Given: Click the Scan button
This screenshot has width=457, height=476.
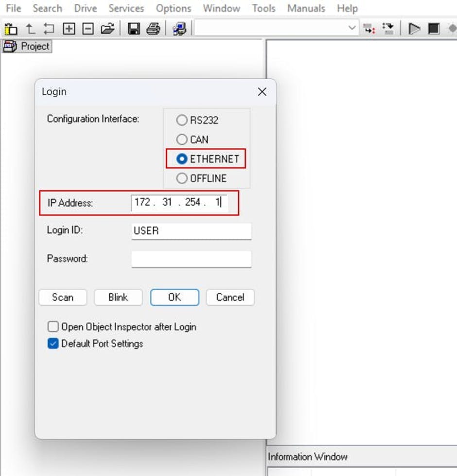Looking at the screenshot, I should click(x=63, y=297).
